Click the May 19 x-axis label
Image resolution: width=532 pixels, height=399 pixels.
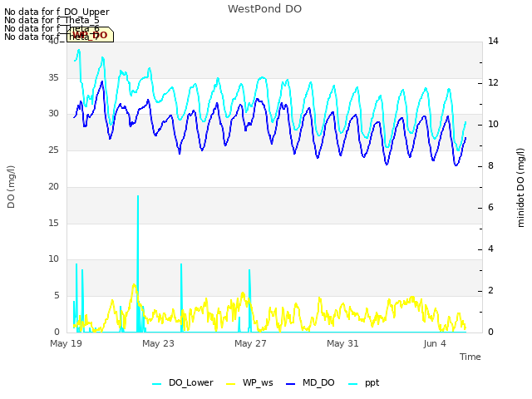66,343
